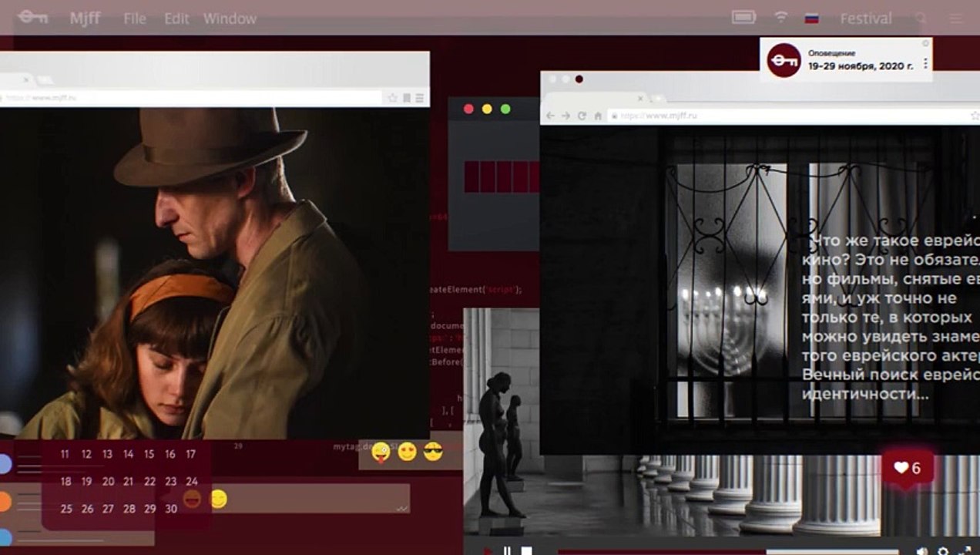Select date 17 in the calendar

(x=190, y=455)
